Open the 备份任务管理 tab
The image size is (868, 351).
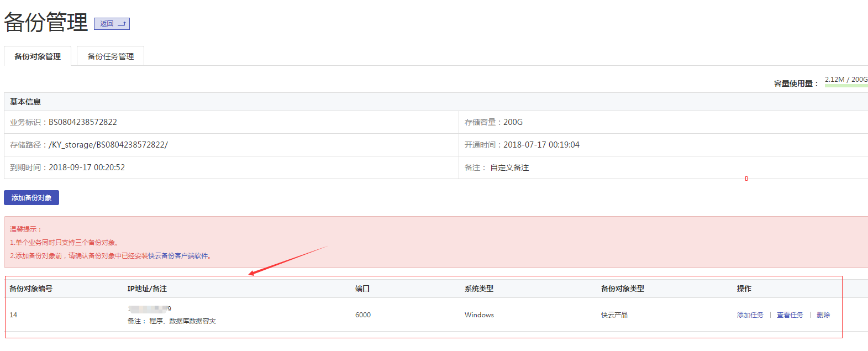[x=111, y=56]
